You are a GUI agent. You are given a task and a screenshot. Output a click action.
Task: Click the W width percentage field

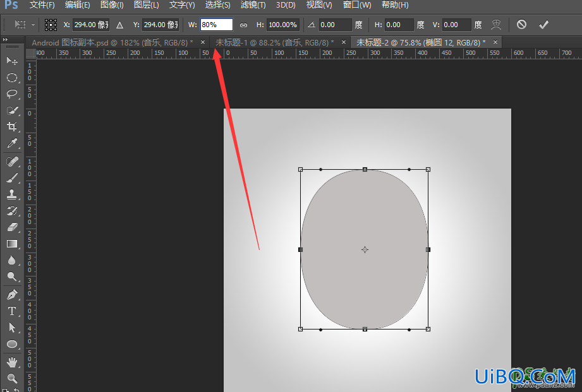point(217,25)
